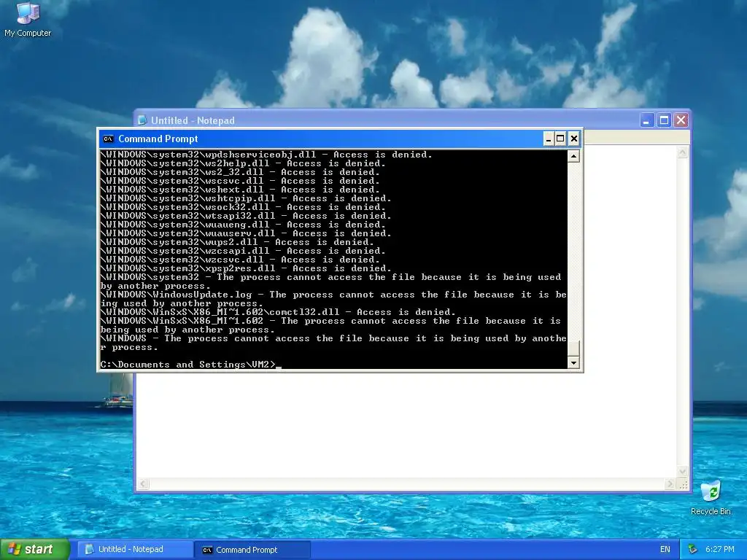Click the Command Prompt scrollbar thumb
This screenshot has height=560, width=747.
(573, 349)
